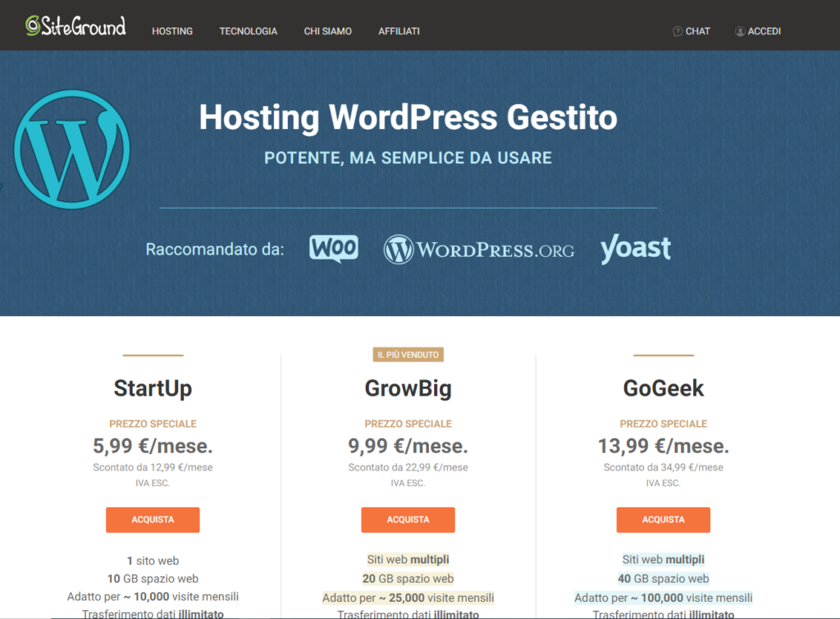Click 'Adatto per ~ 10,000 visite mensili'

click(153, 597)
